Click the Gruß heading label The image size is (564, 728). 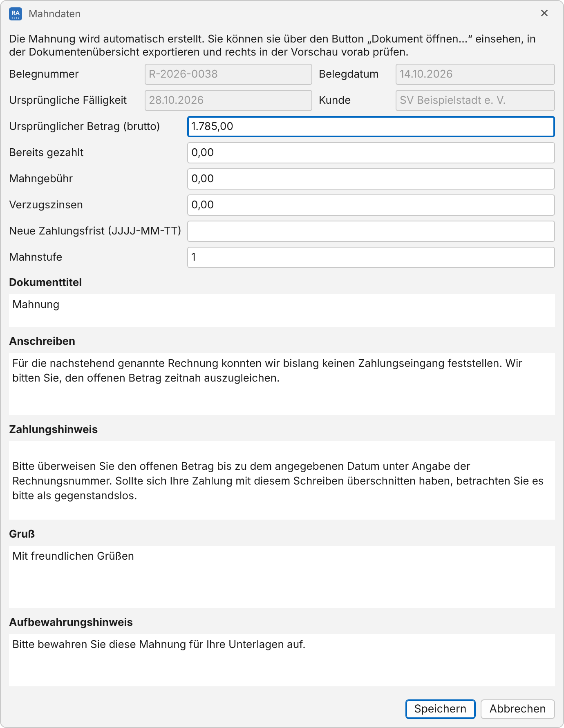22,534
